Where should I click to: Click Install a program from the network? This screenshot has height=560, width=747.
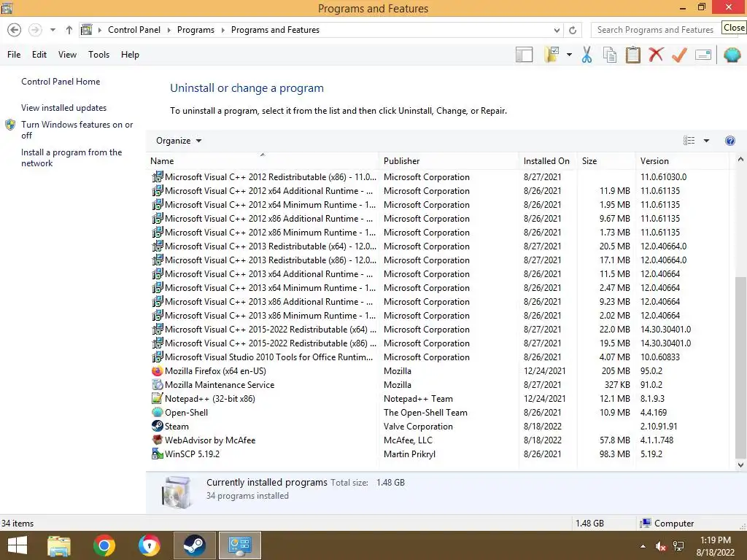click(71, 157)
